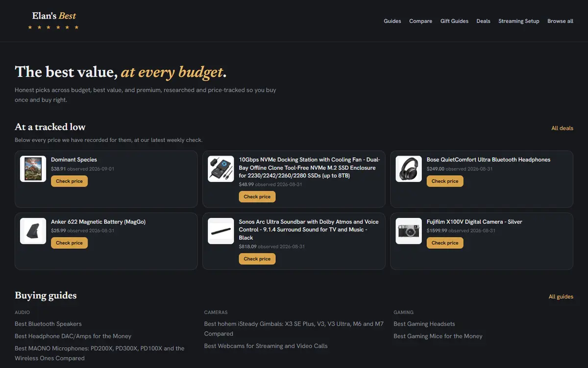This screenshot has width=588, height=368.
Task: Open Best MAONO Microphones comparison guide
Action: [99, 353]
